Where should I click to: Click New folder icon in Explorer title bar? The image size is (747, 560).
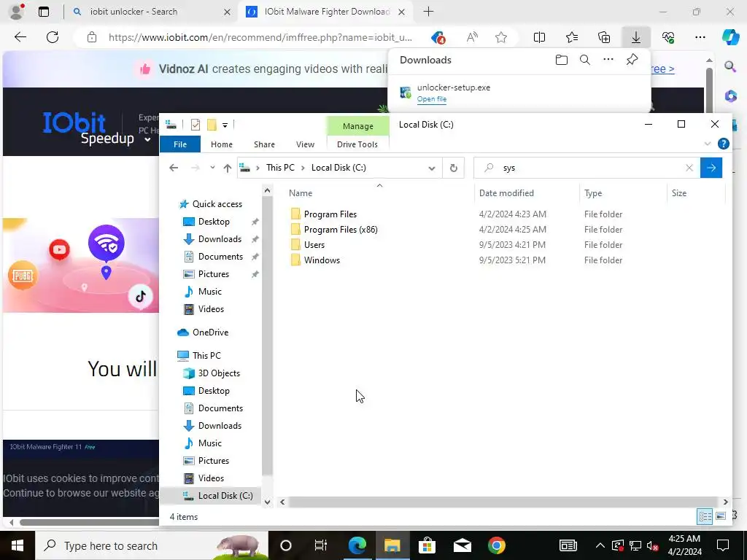[x=212, y=125]
